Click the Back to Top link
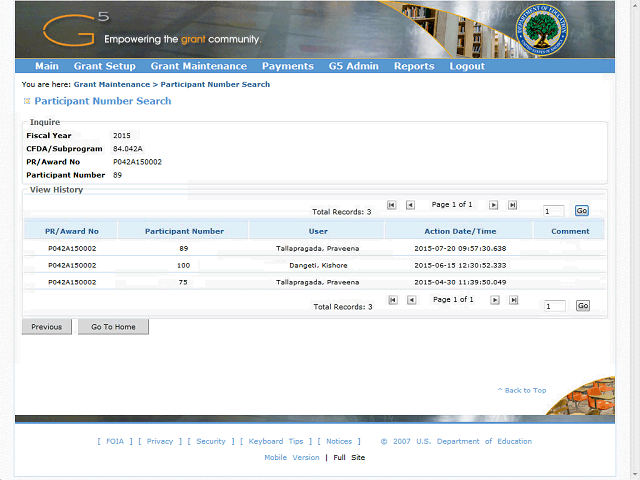Image resolution: width=640 pixels, height=480 pixels. [522, 390]
